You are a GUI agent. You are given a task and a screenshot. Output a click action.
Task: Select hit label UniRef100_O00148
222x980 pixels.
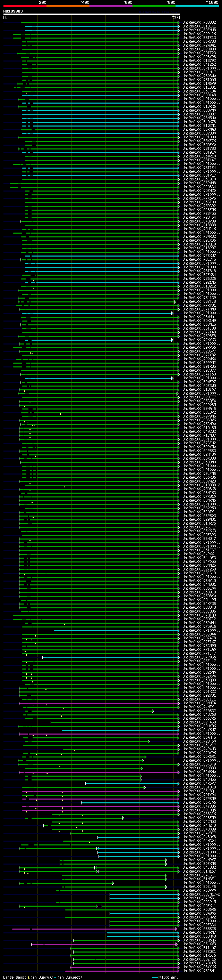[x=199, y=95]
